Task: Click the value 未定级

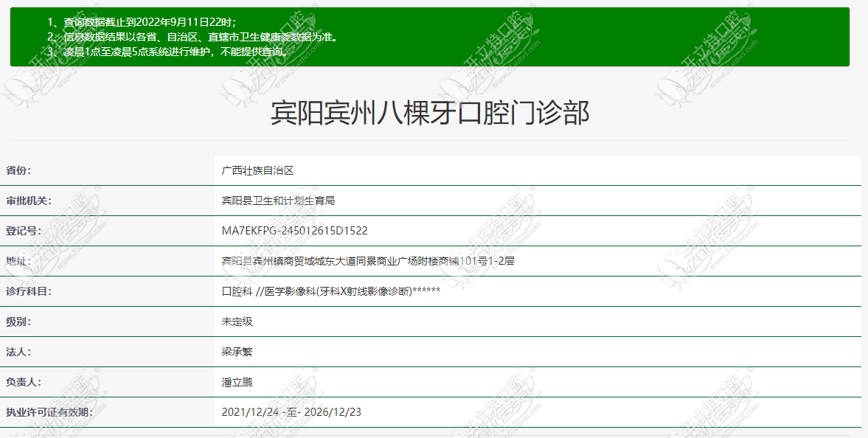Action: pos(237,321)
